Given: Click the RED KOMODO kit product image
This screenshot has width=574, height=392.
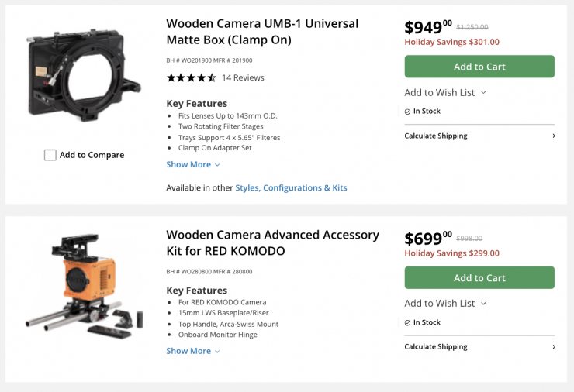Looking at the screenshot, I should [83, 285].
